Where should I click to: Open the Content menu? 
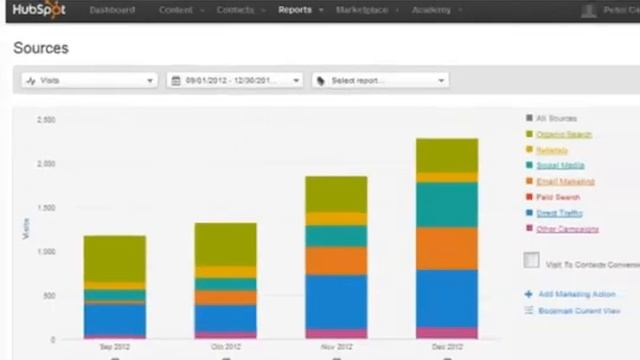point(176,10)
